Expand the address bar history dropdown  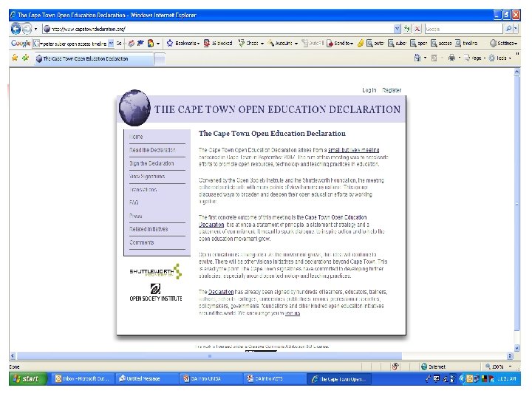point(397,29)
